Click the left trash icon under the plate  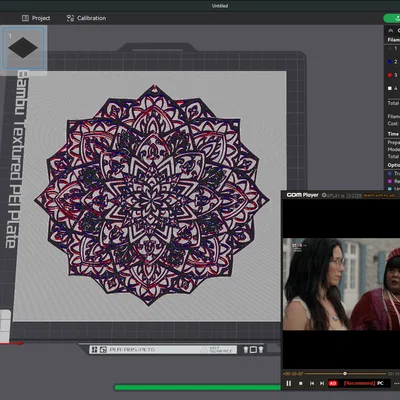coord(246,349)
